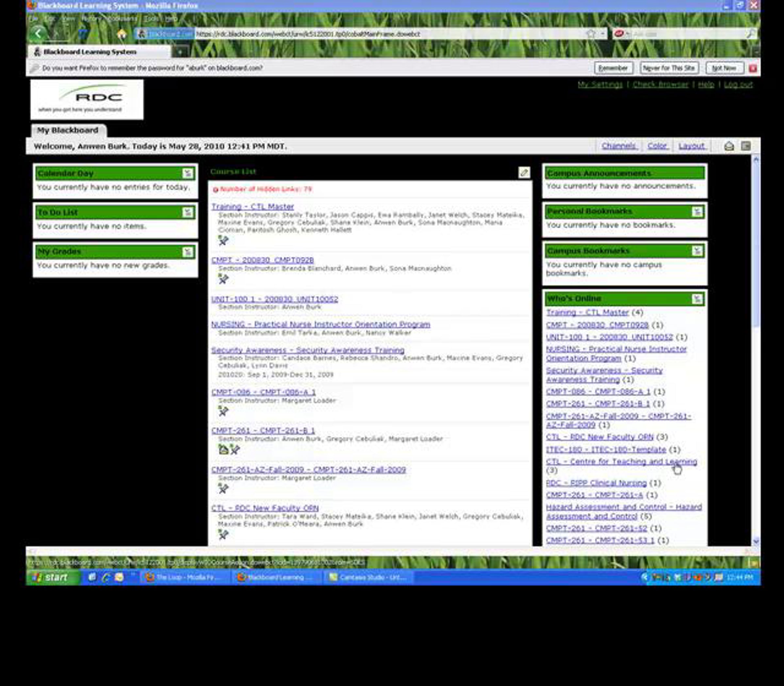Open CTL - RDC New Faculty ORN in Course List
This screenshot has height=686, width=784.
click(265, 508)
